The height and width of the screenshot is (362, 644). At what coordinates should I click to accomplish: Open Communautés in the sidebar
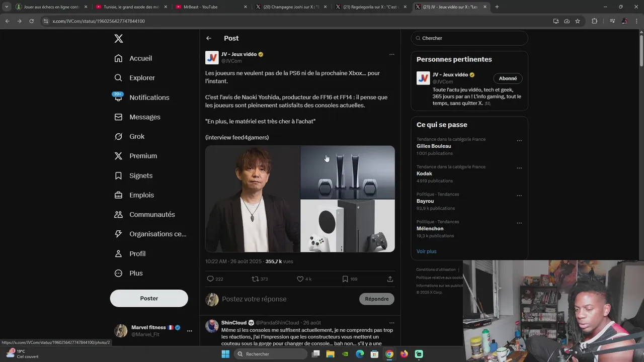144,215
